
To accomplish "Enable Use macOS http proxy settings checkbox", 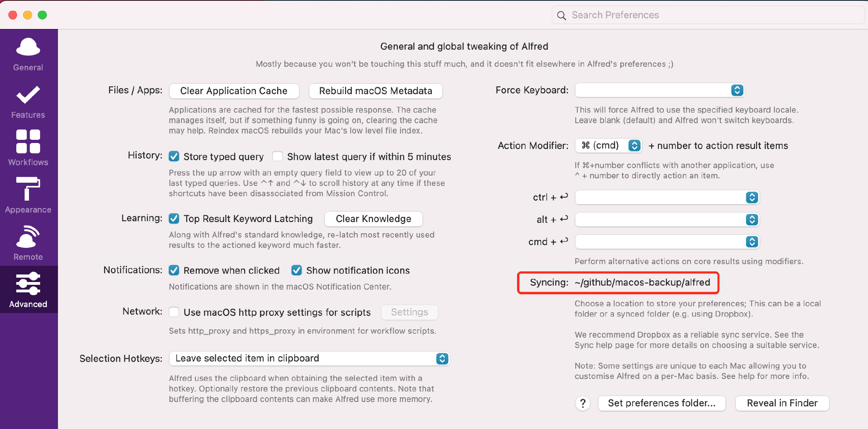I will 174,312.
